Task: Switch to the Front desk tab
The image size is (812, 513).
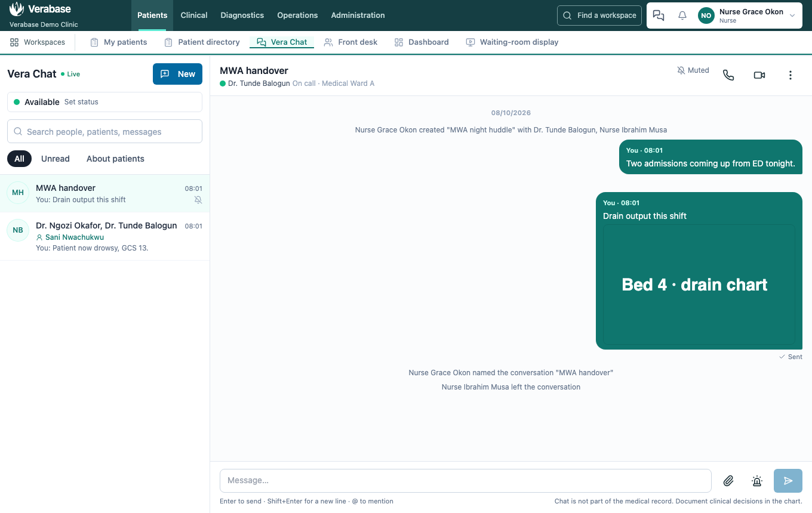Action: 350,42
